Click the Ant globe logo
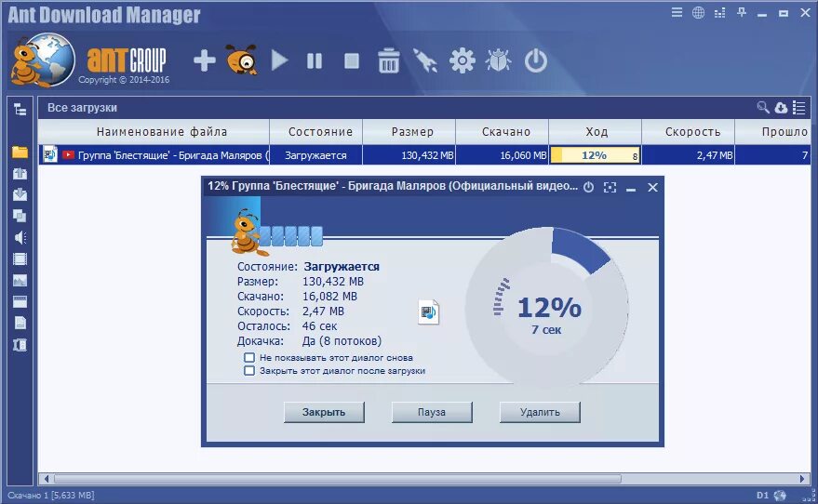 (42, 60)
